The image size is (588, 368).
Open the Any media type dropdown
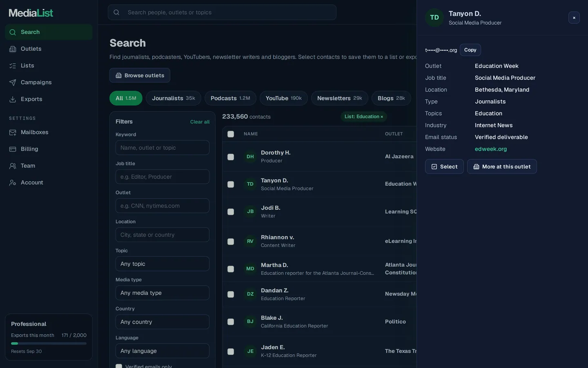(163, 293)
